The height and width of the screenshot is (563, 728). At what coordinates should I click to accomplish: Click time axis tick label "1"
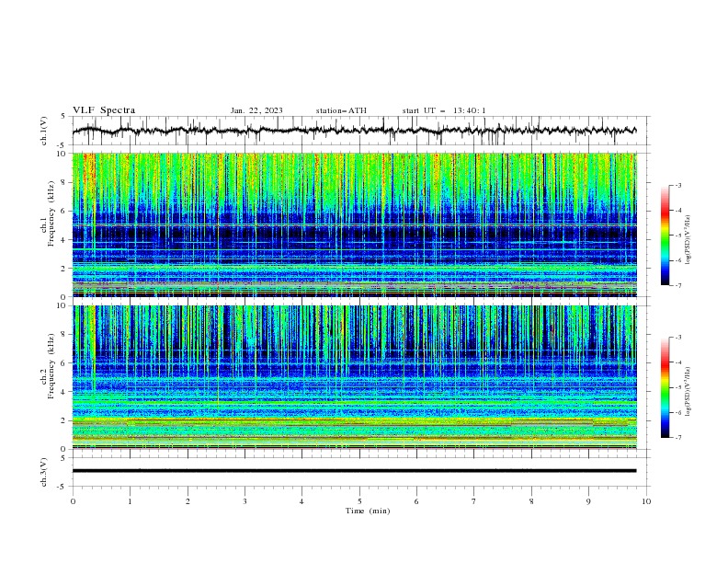pyautogui.click(x=130, y=501)
